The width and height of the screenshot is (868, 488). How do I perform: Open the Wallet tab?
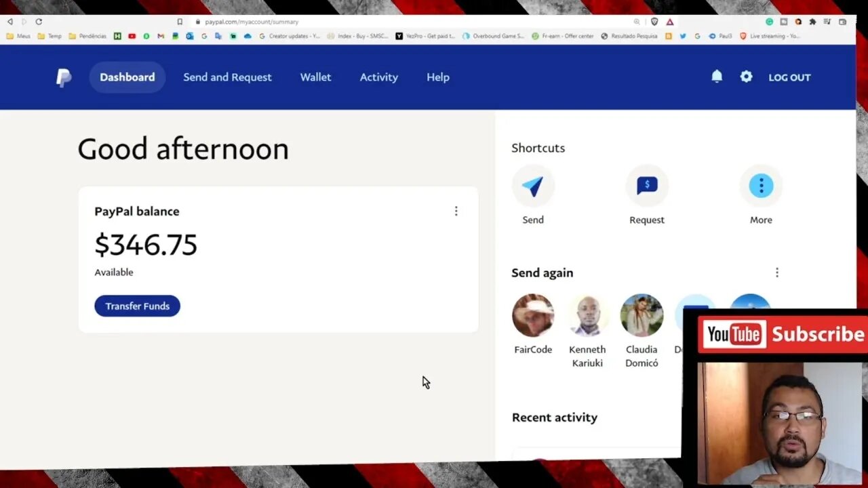click(316, 77)
